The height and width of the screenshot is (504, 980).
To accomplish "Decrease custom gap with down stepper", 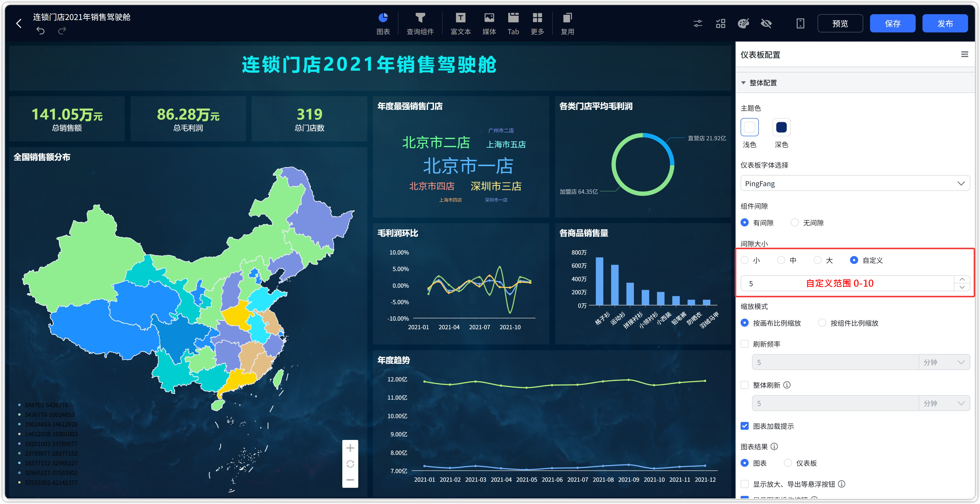I will 962,287.
